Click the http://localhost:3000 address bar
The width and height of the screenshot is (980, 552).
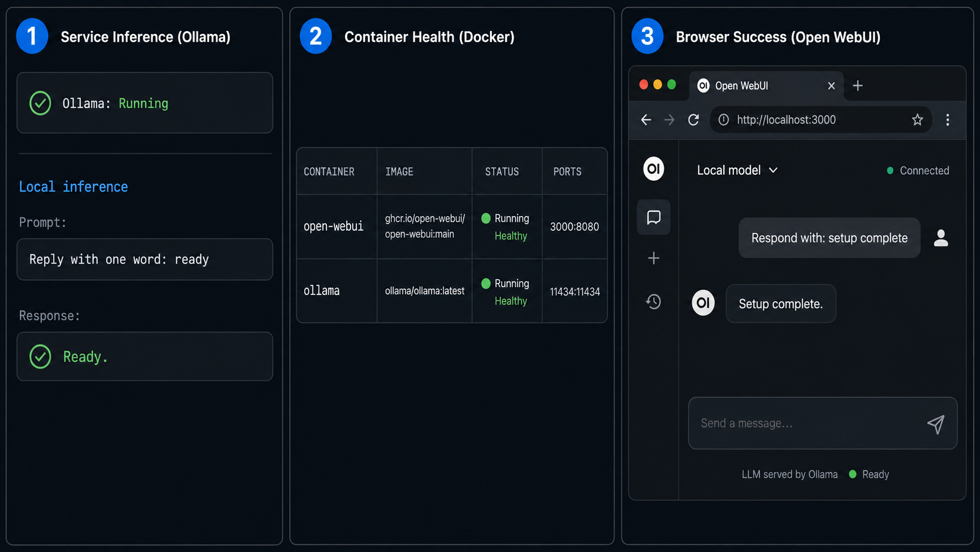821,120
